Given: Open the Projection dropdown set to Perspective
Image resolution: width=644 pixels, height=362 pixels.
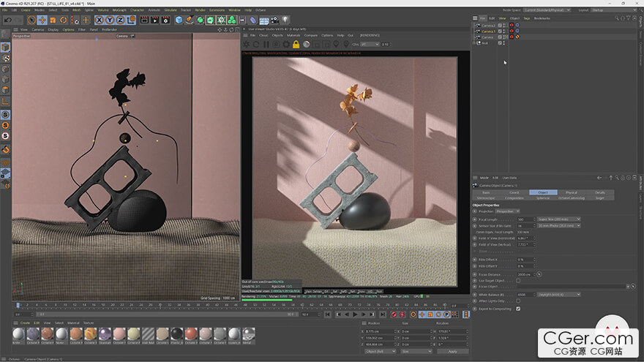Looking at the screenshot, I should (x=509, y=211).
